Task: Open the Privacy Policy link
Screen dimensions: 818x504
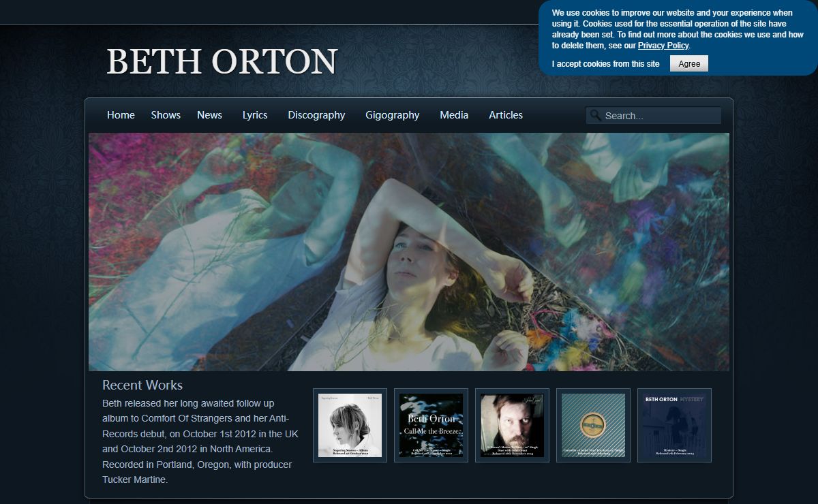Action: pyautogui.click(x=663, y=46)
